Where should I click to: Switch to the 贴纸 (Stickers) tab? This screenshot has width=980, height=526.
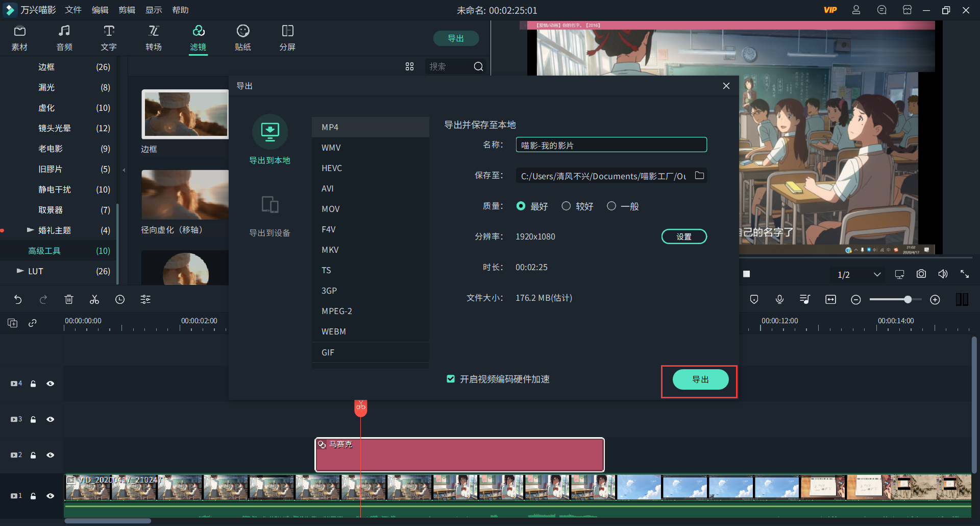click(243, 38)
